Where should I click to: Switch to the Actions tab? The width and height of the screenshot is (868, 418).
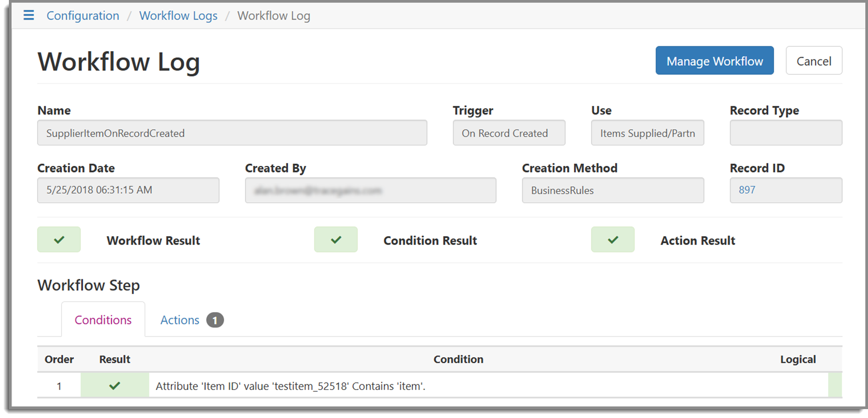click(x=180, y=320)
